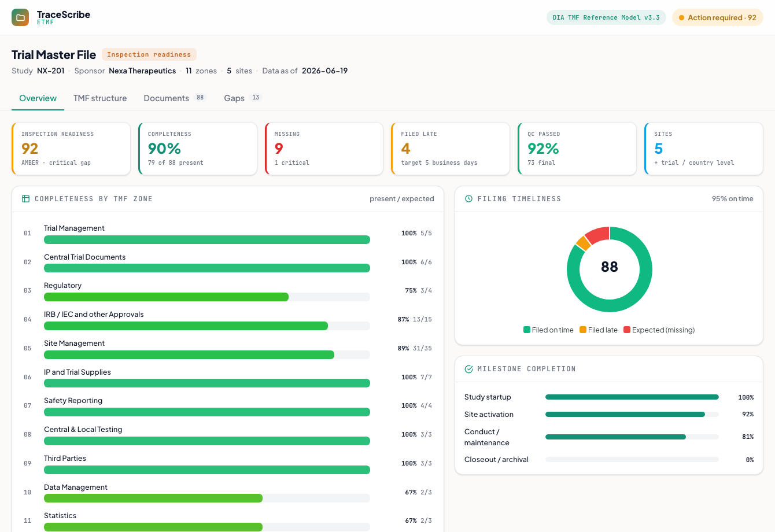Viewport: 775px width, 532px height.
Task: Open the Filed Late 4 card
Action: (x=451, y=149)
